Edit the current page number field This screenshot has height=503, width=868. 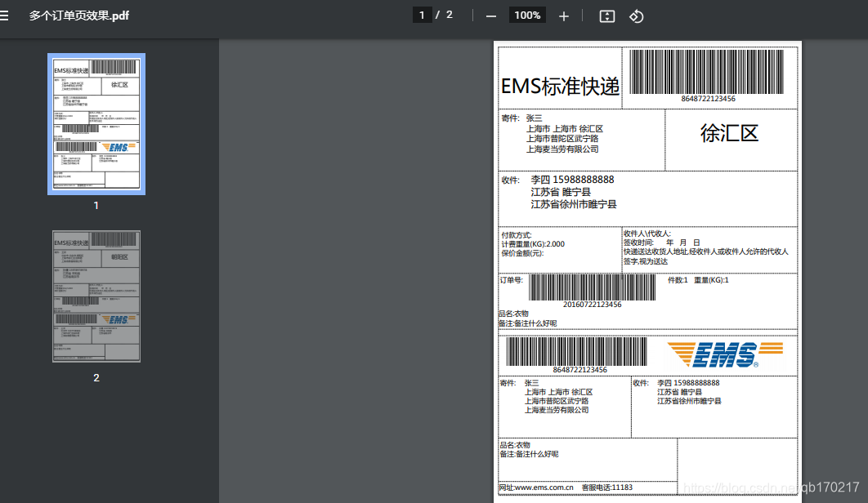pyautogui.click(x=422, y=15)
